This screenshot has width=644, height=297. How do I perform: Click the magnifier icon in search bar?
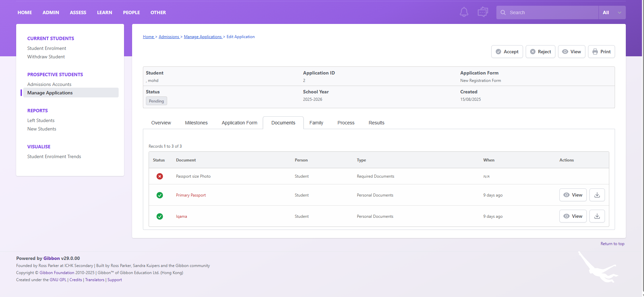coord(503,12)
